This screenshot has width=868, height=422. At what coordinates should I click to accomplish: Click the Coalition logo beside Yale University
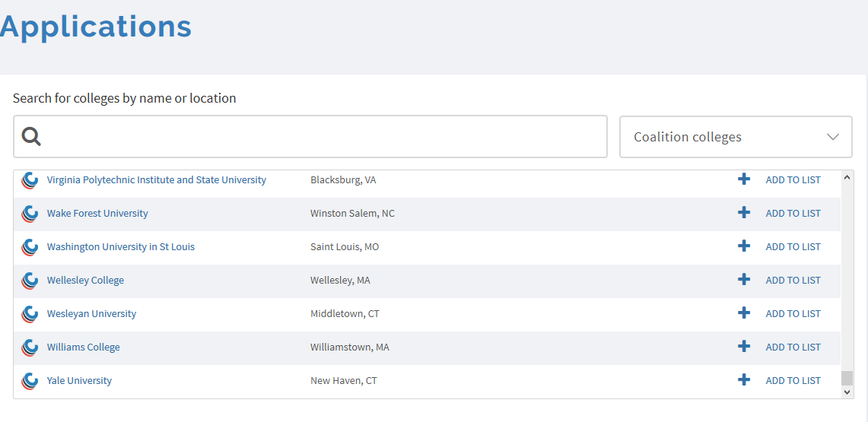coord(30,381)
